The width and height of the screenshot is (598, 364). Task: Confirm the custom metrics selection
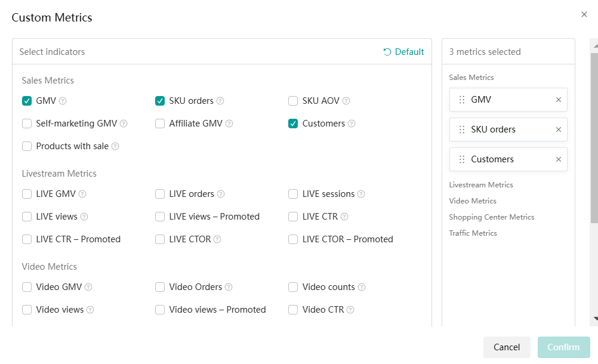(563, 347)
